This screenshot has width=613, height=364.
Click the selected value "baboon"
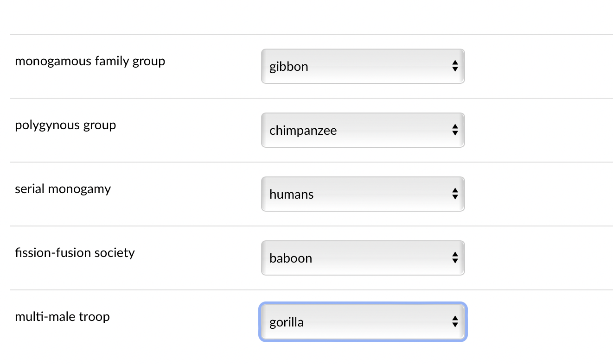pyautogui.click(x=290, y=258)
